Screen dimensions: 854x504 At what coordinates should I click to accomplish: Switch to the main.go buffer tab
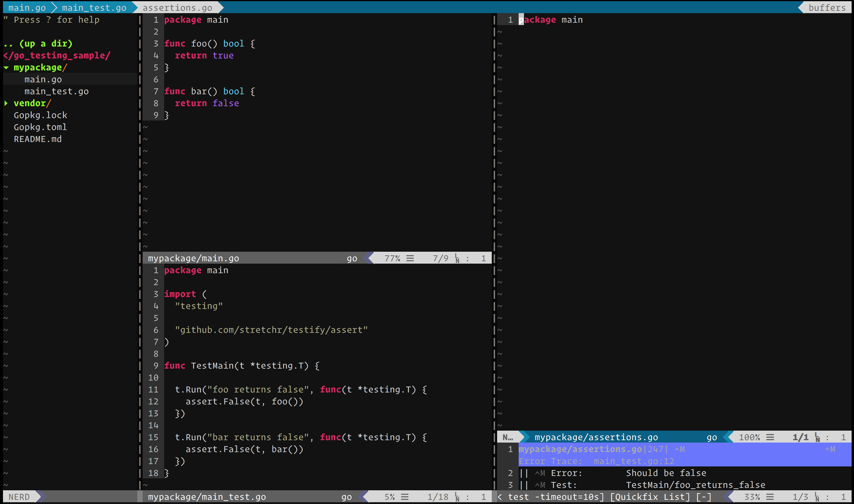(27, 7)
